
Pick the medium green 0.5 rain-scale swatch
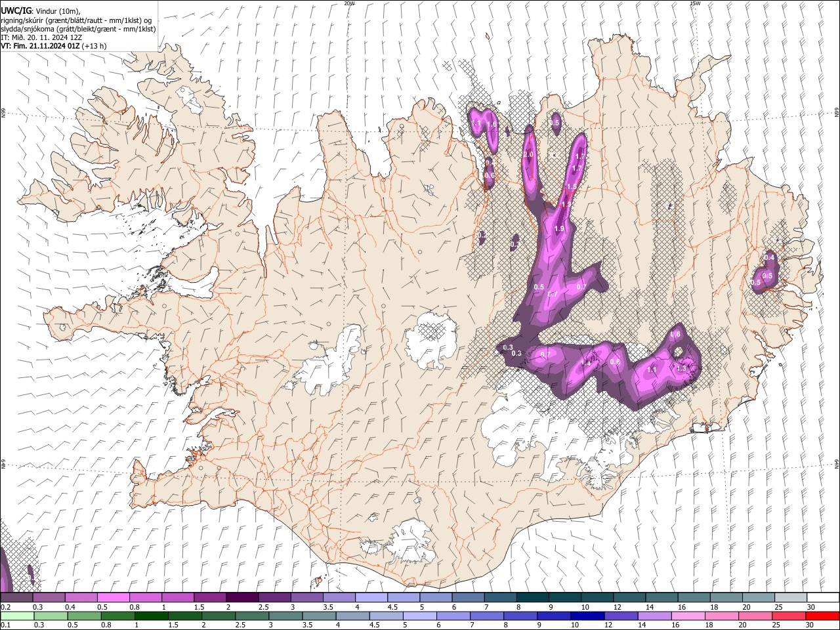tap(84, 616)
